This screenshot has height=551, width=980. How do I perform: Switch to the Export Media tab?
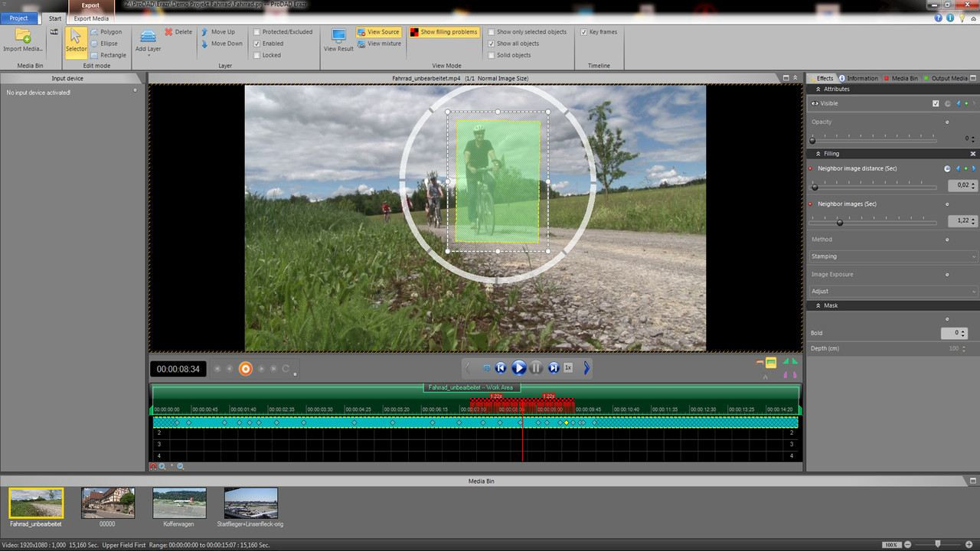pyautogui.click(x=91, y=18)
